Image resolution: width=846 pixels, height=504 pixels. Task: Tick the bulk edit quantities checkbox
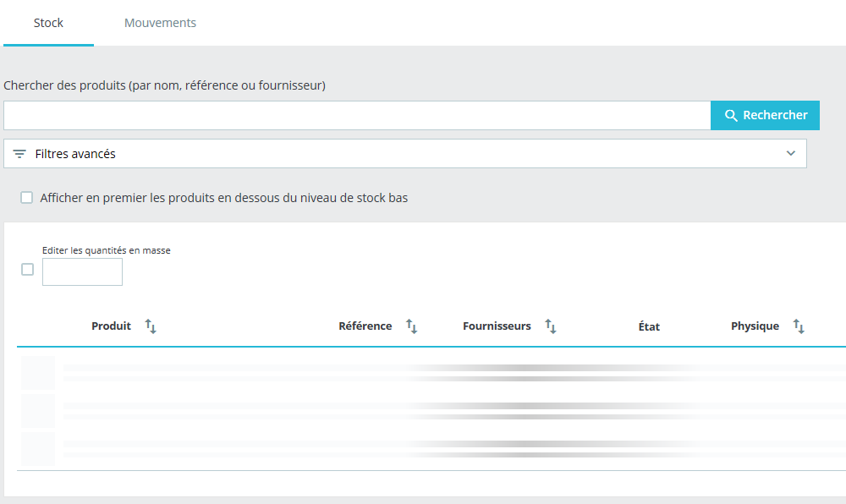(x=27, y=270)
